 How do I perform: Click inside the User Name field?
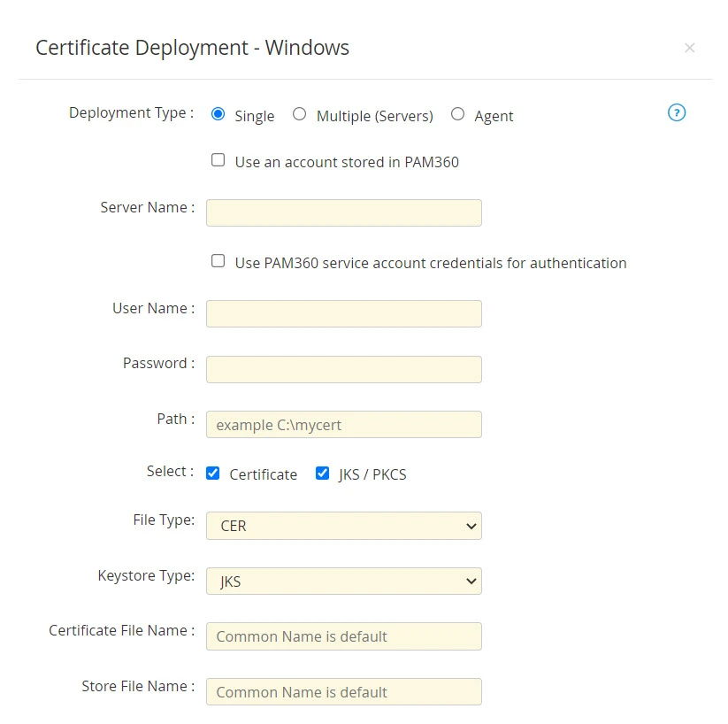[x=343, y=313]
